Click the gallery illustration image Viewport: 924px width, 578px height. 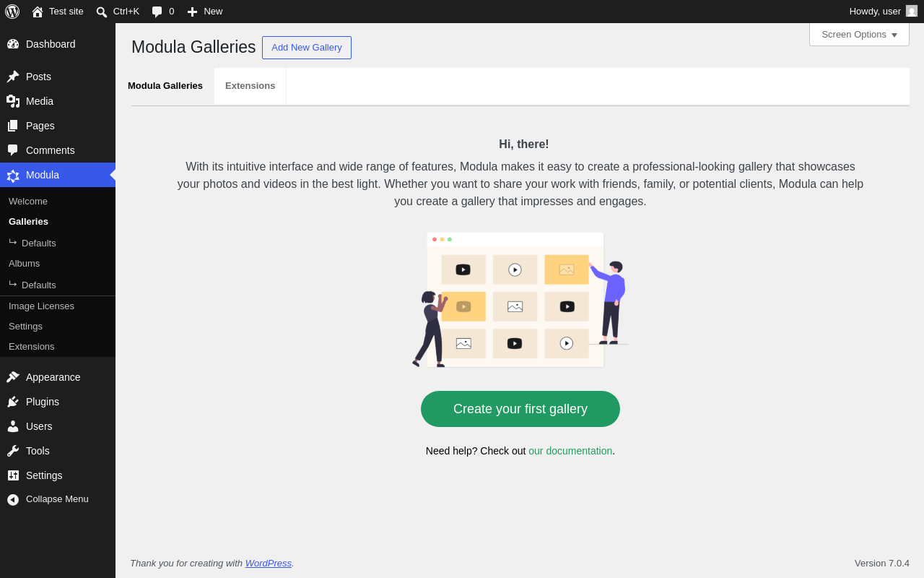pos(520,300)
